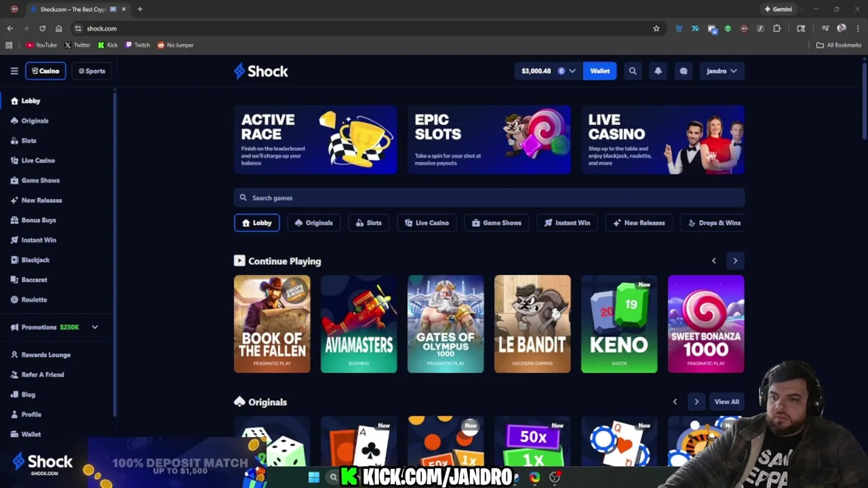
Task: Select the Originals category chip
Action: click(313, 222)
